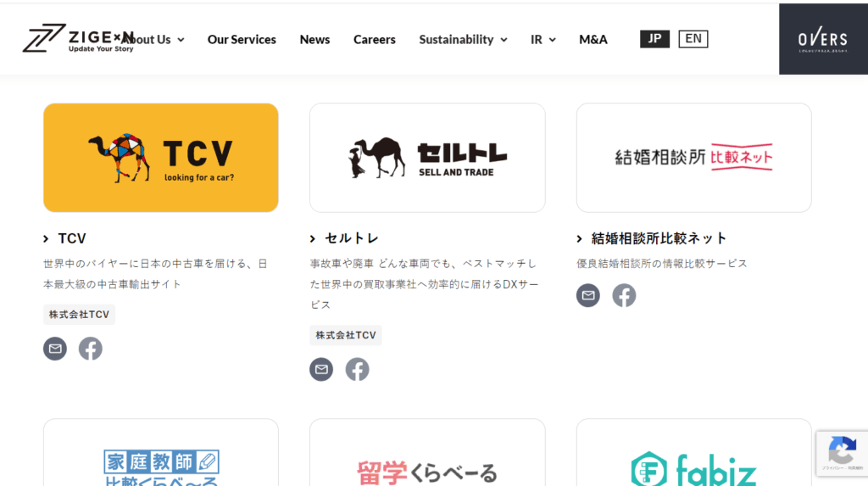This screenshot has height=486, width=868.
Task: Open the Facebook icon under セルトレ
Action: point(357,369)
